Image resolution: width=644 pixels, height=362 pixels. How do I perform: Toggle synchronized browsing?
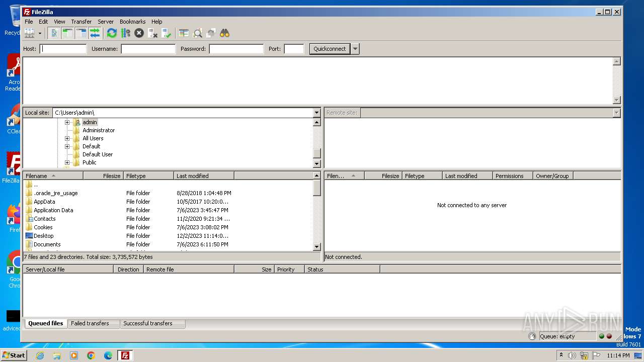pyautogui.click(x=211, y=33)
